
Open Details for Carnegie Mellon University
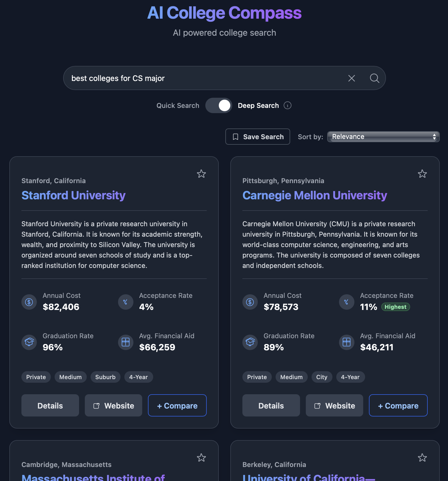pos(271,406)
